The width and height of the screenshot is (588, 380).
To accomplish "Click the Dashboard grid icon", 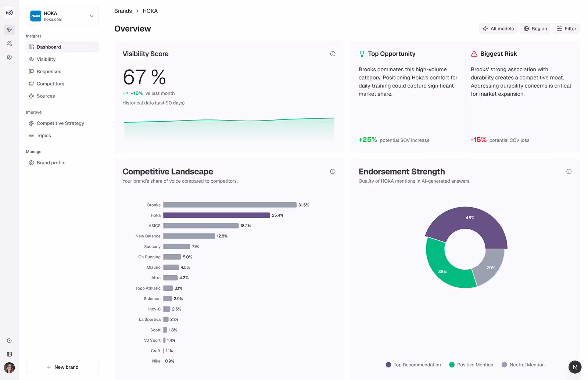I will tap(31, 47).
